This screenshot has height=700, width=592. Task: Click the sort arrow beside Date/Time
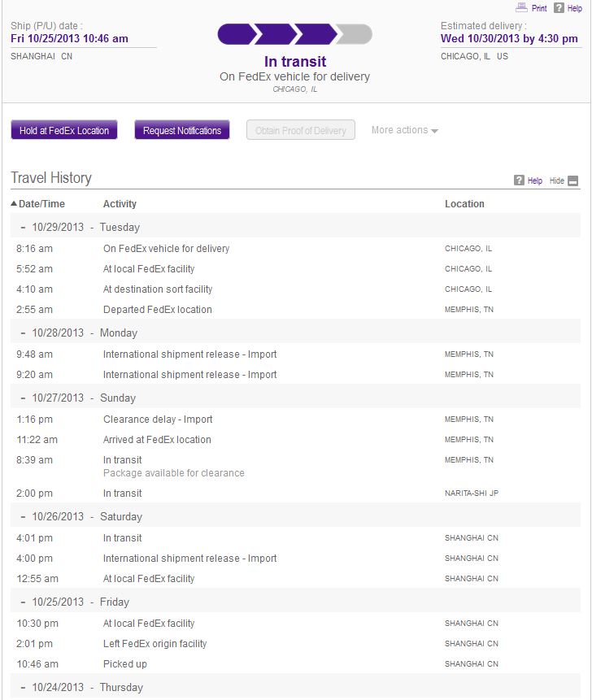click(14, 203)
